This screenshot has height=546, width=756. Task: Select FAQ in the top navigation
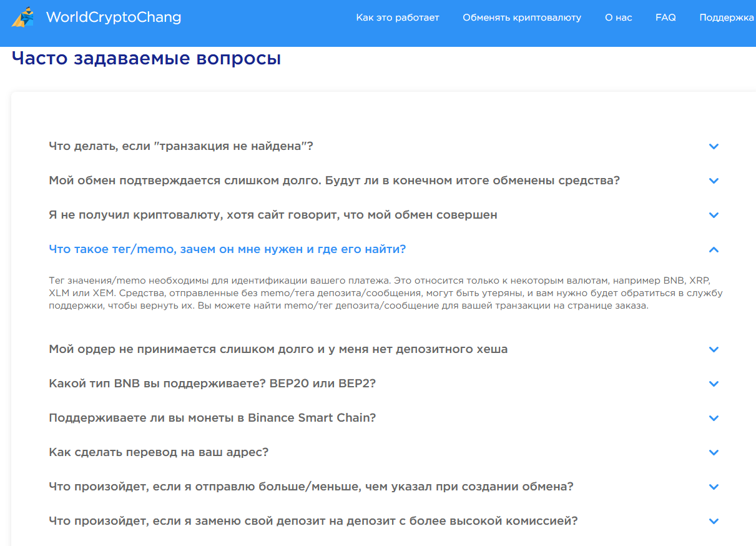pos(665,17)
